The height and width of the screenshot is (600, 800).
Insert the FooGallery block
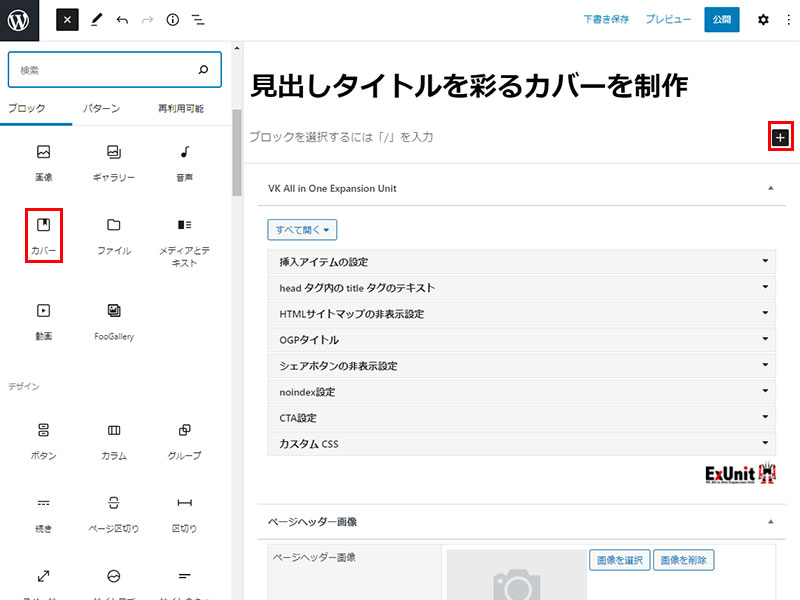point(114,320)
